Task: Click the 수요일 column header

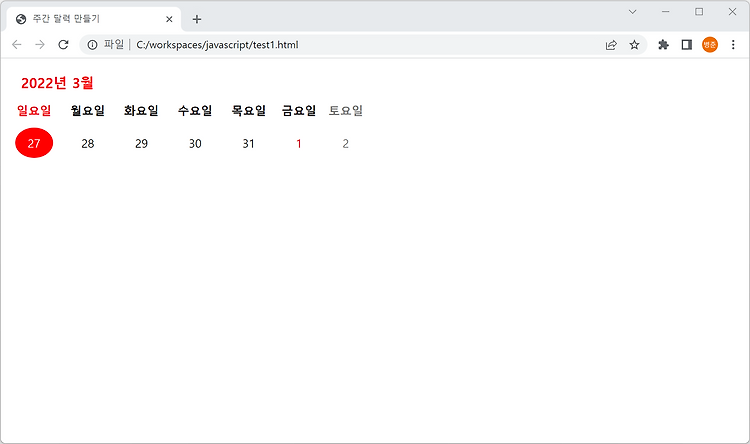Action: (195, 111)
